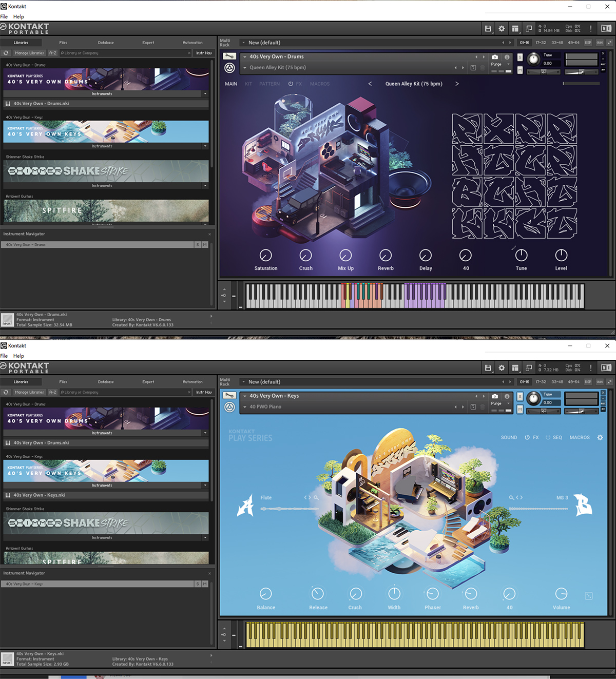Select next kit with the right arrow beside Queen Alley Kit
616x679 pixels.
(457, 84)
